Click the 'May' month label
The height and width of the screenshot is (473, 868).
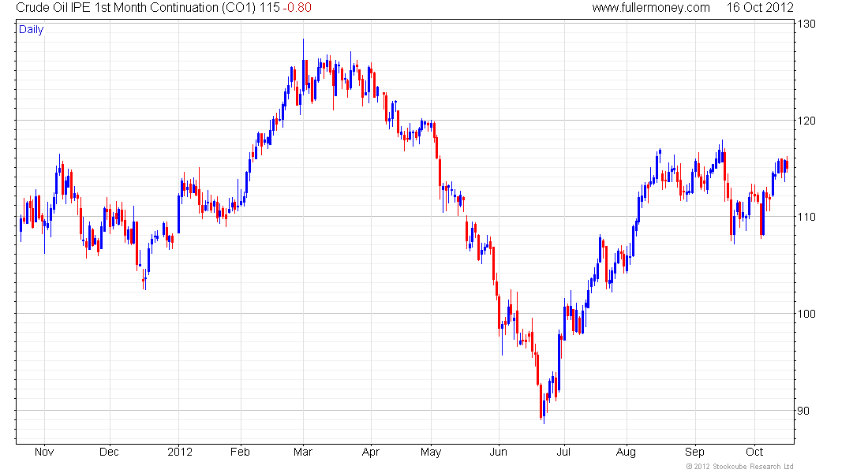(431, 452)
